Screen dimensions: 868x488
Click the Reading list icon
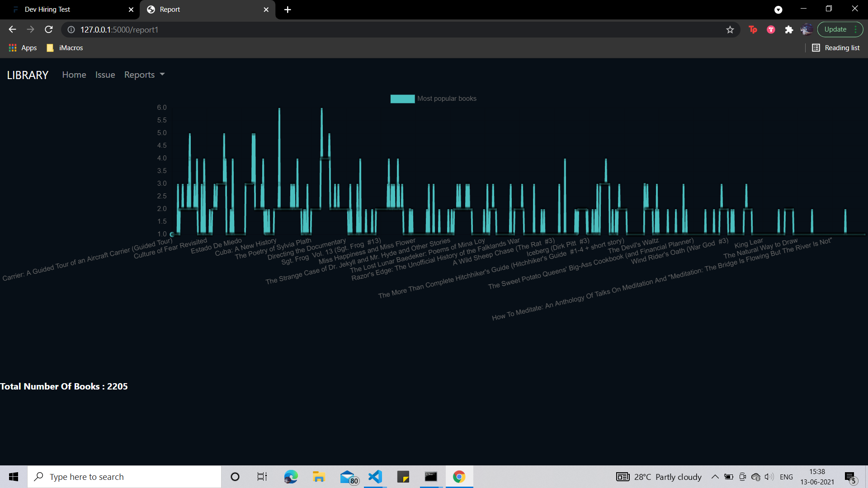[x=816, y=47]
